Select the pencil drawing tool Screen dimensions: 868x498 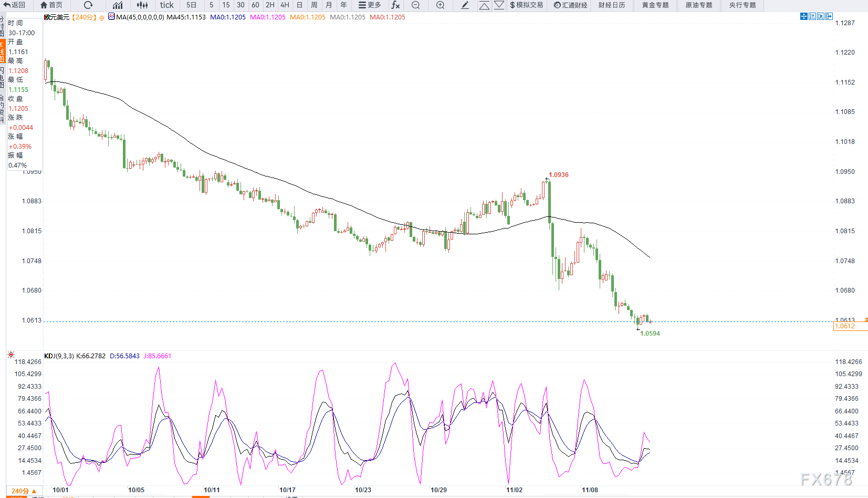coord(465,5)
